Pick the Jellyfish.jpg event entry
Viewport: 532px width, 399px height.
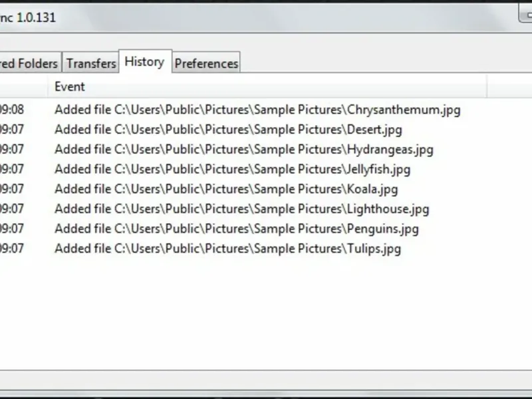232,170
